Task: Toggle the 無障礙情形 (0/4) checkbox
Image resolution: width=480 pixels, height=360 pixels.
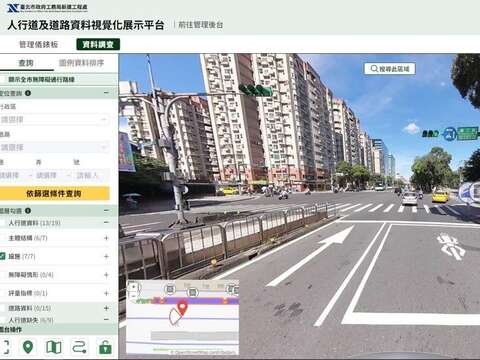Action: (3, 275)
